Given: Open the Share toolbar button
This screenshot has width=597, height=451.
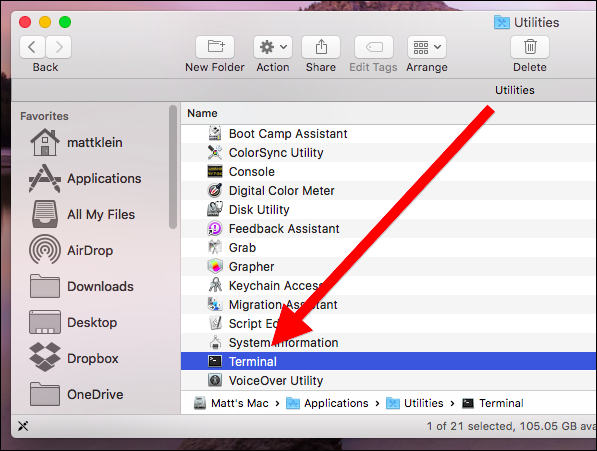Looking at the screenshot, I should 321,47.
